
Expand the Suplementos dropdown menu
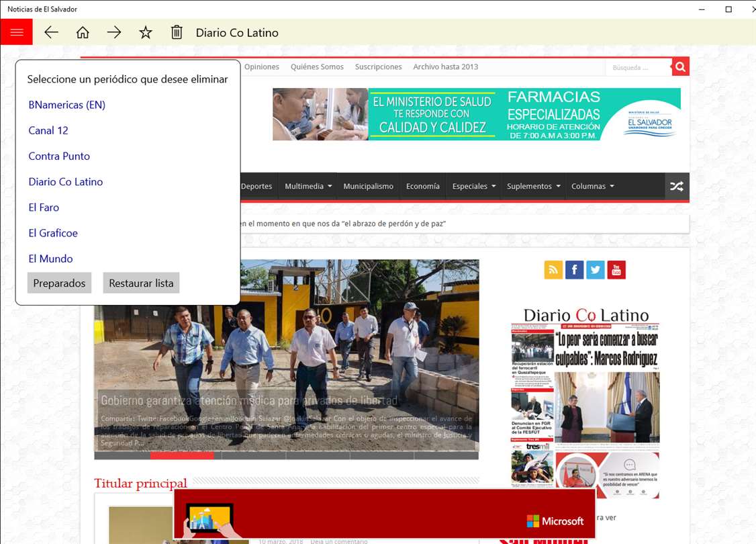pos(533,186)
